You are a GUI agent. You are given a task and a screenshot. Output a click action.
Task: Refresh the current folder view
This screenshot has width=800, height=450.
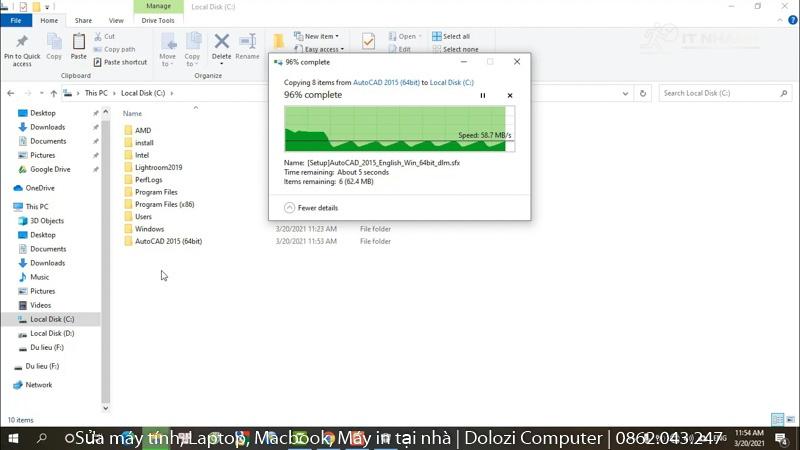pyautogui.click(x=643, y=93)
